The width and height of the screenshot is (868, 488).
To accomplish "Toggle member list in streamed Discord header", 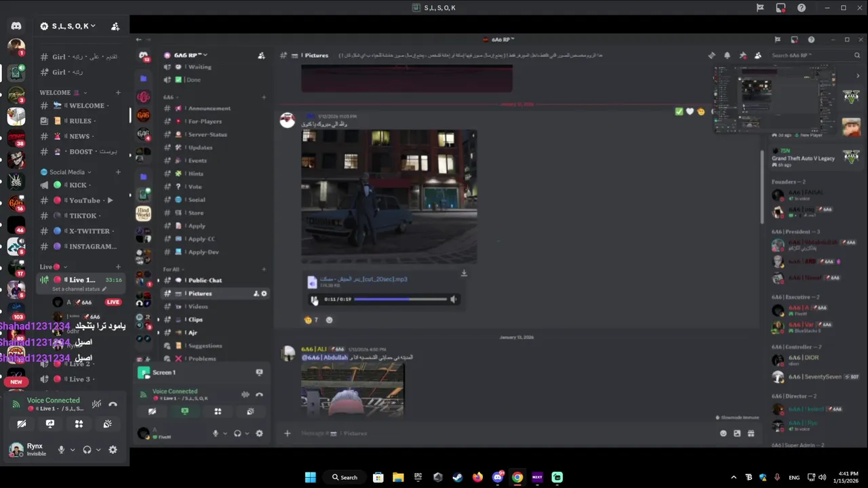I will [x=757, y=56].
